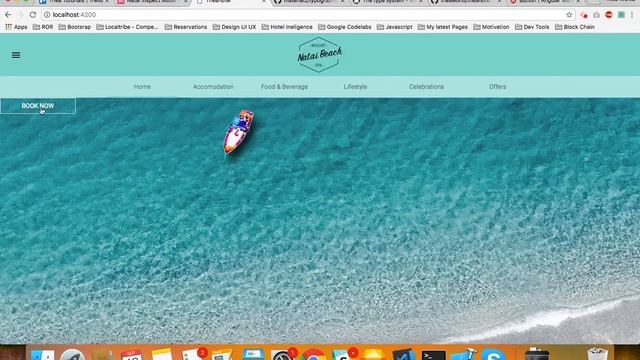Select Food & Beverage in navigation

284,87
